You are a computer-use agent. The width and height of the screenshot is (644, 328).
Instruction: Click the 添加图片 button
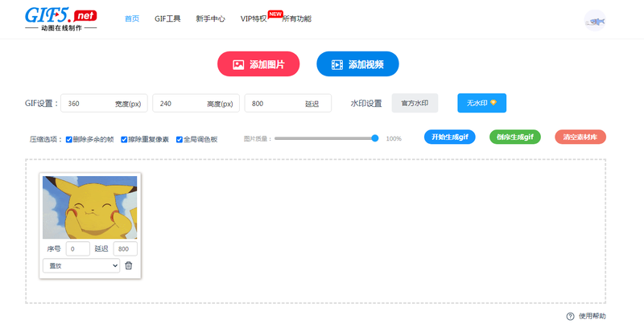(x=258, y=64)
